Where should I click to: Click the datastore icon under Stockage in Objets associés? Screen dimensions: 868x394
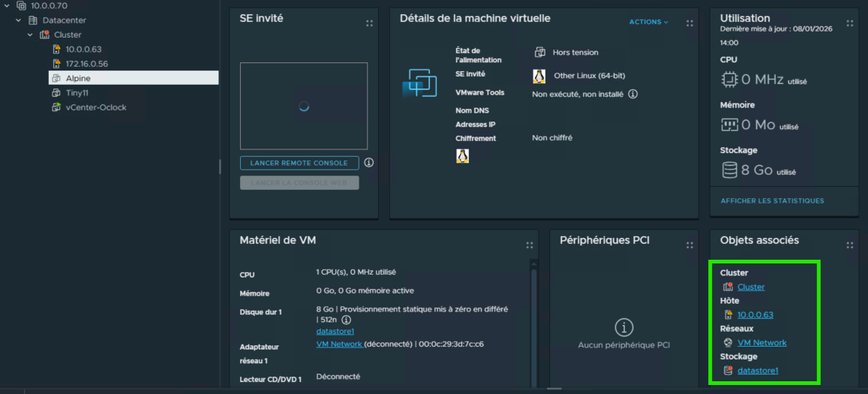click(728, 371)
